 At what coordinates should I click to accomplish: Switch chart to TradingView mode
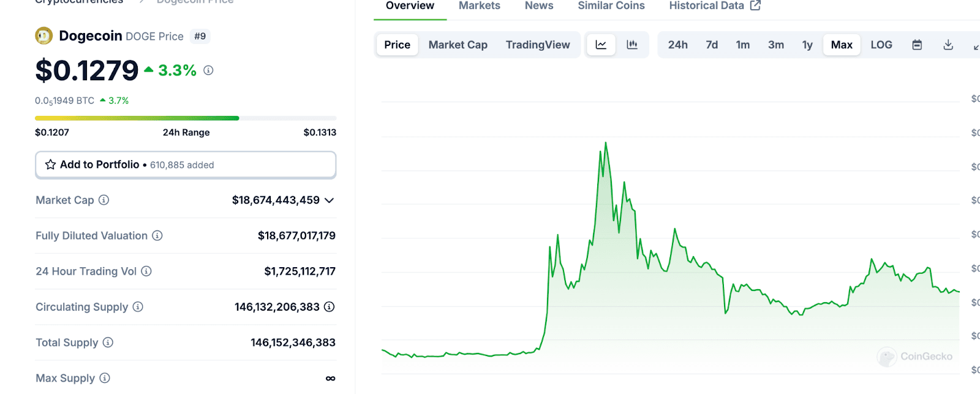538,45
